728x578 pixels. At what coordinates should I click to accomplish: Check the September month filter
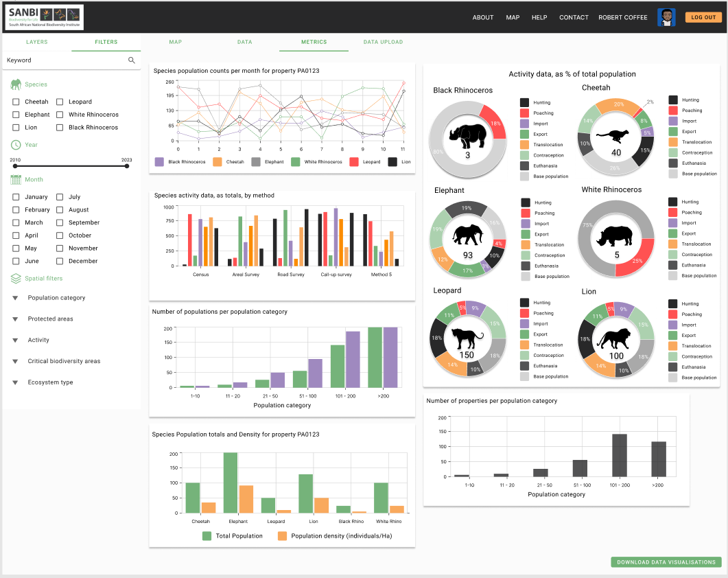61,222
